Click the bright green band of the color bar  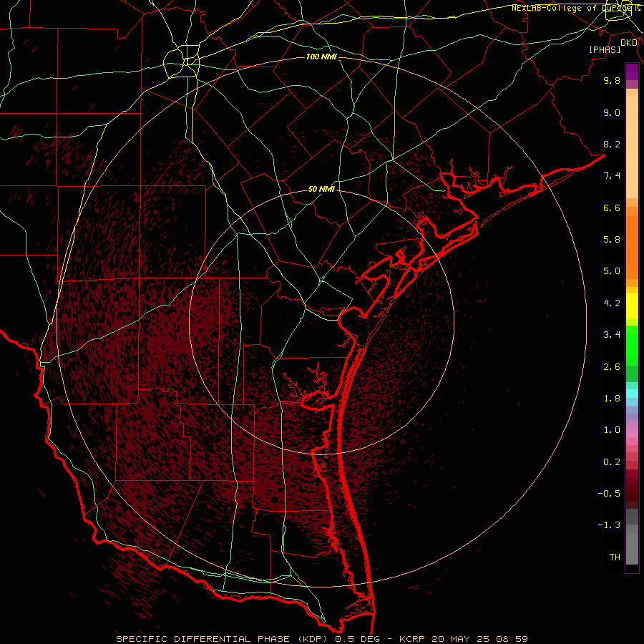tap(632, 346)
